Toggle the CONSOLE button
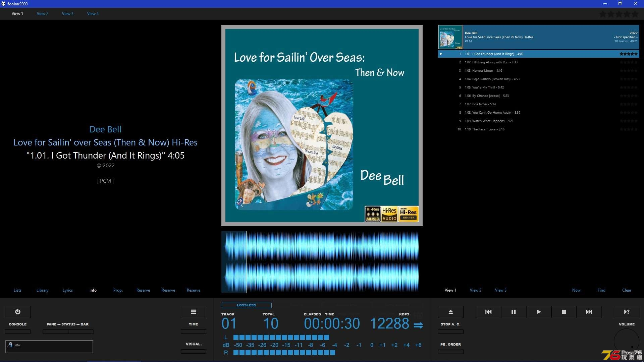644x362 pixels. pyautogui.click(x=18, y=331)
